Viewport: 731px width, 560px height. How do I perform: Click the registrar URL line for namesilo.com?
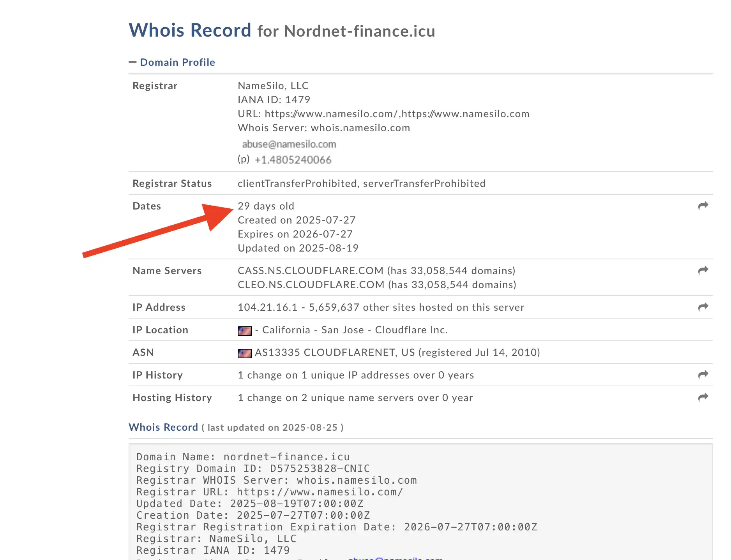[x=383, y=114]
